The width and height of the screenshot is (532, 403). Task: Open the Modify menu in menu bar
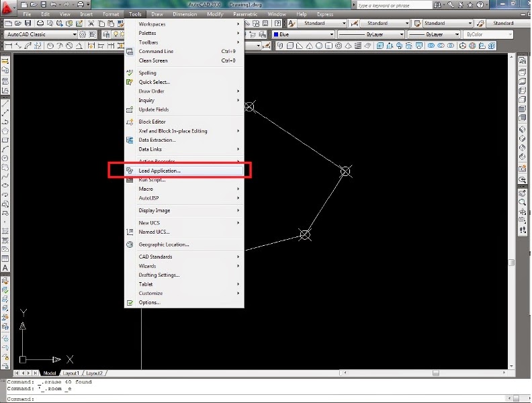[215, 14]
